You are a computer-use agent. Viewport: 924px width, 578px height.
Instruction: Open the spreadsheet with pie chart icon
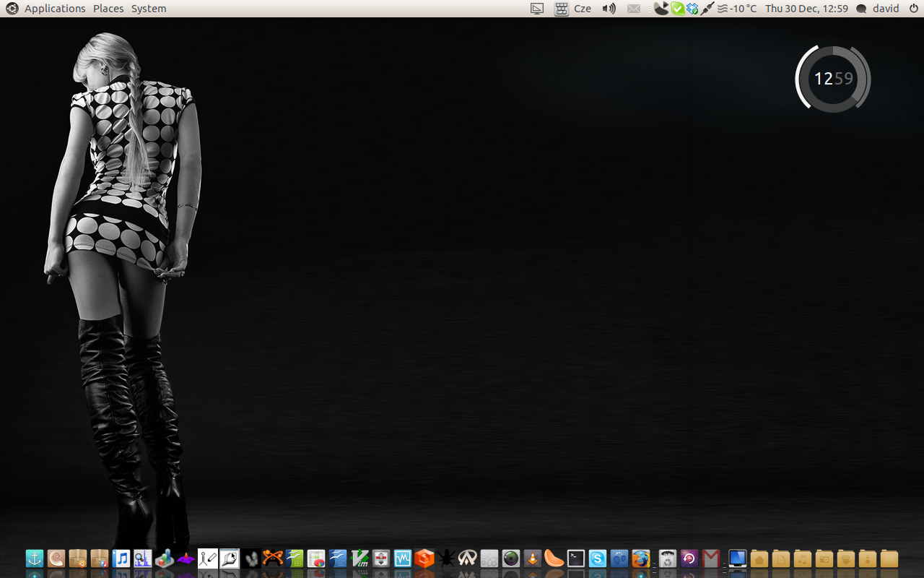click(x=316, y=558)
